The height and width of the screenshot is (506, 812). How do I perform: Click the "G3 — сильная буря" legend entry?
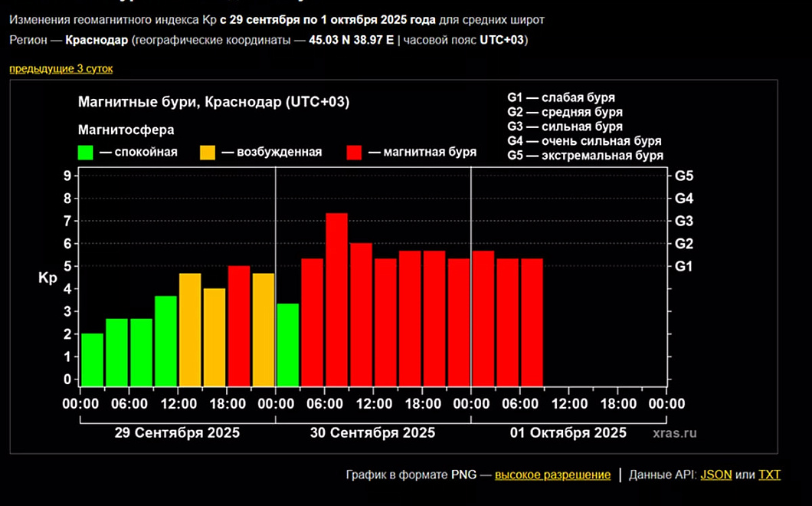[565, 127]
